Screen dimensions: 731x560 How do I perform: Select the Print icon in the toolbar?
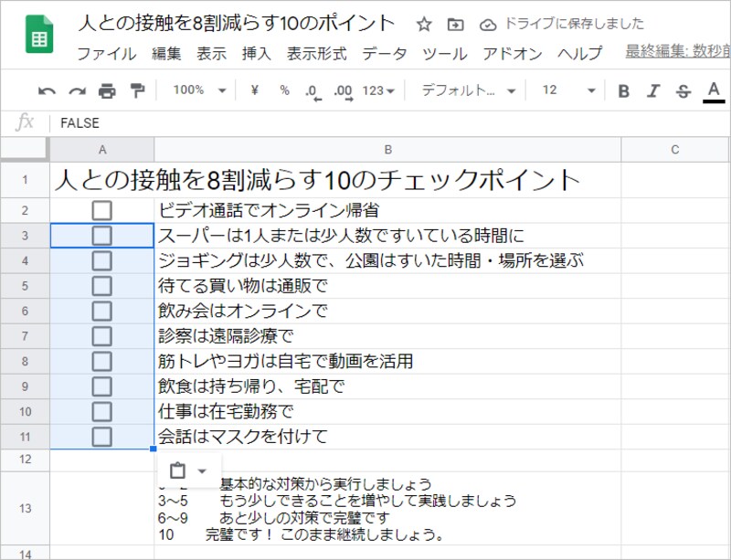coord(109,90)
